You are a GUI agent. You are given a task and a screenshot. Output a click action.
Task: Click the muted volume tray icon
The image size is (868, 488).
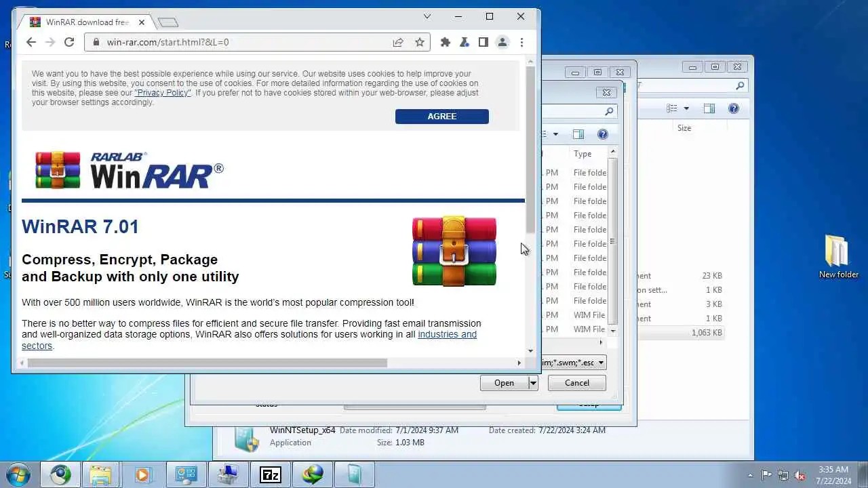click(800, 475)
